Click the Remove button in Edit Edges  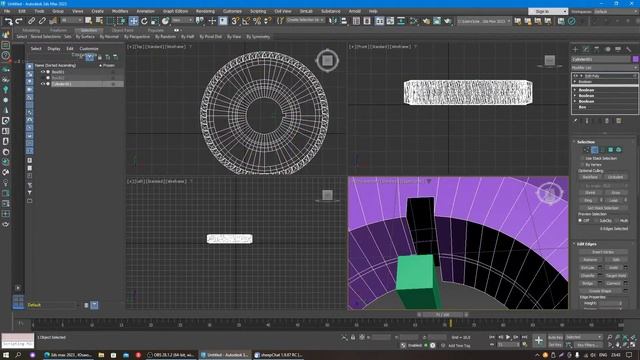pyautogui.click(x=590, y=260)
